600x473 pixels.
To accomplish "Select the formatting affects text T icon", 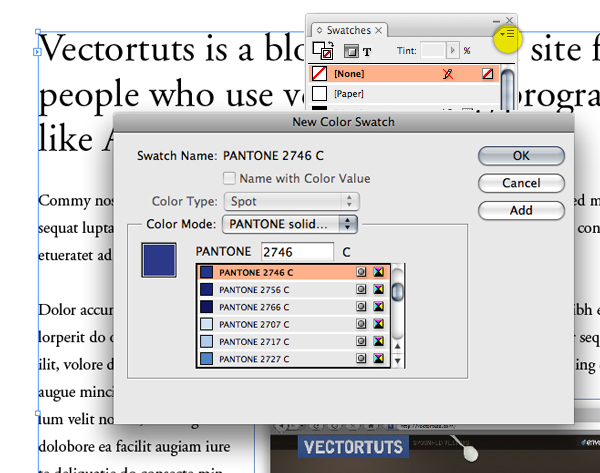I will click(367, 52).
